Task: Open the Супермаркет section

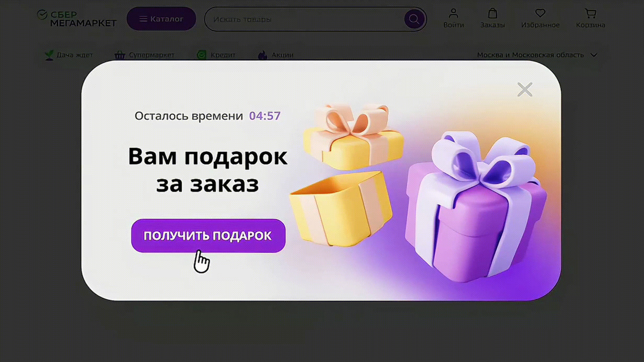Action: point(144,55)
